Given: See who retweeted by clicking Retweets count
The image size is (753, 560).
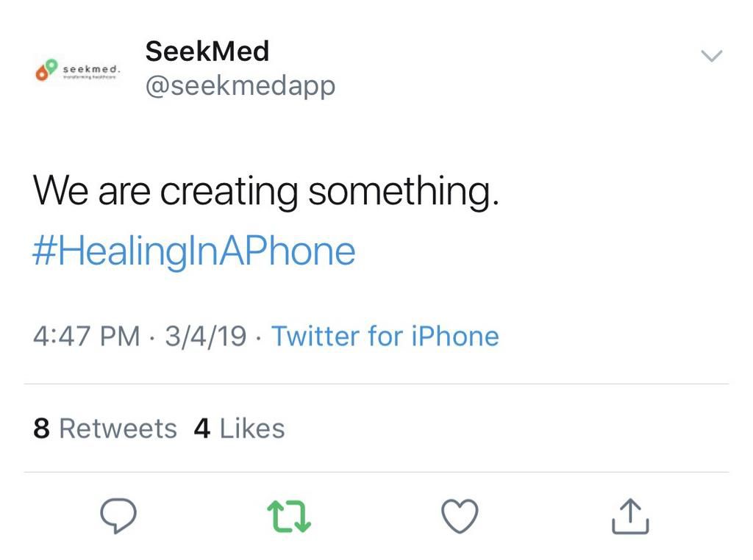Looking at the screenshot, I should coord(104,428).
